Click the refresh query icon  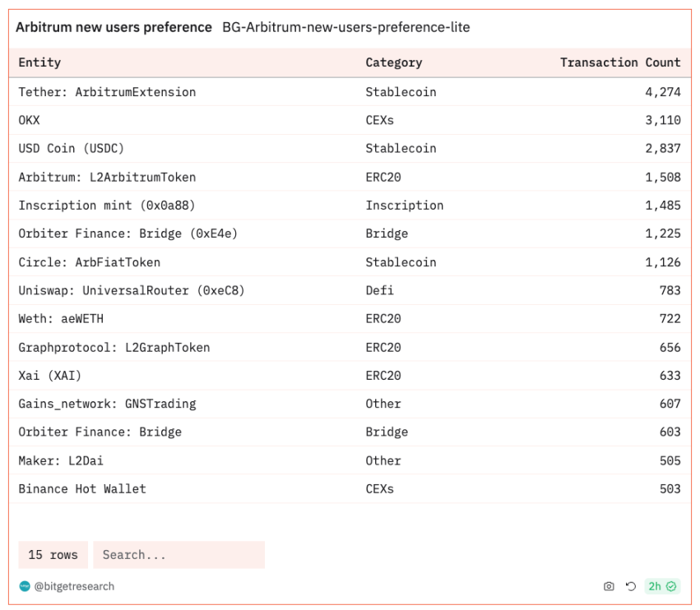(630, 586)
